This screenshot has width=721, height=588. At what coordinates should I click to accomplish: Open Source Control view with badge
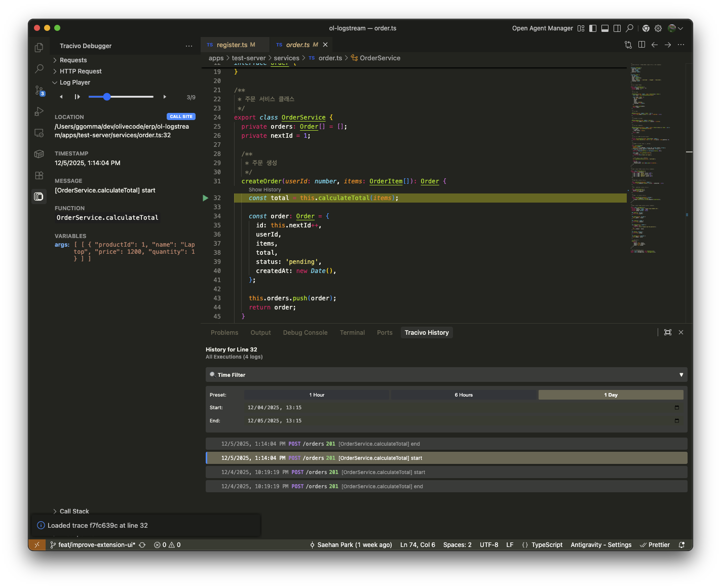point(39,91)
